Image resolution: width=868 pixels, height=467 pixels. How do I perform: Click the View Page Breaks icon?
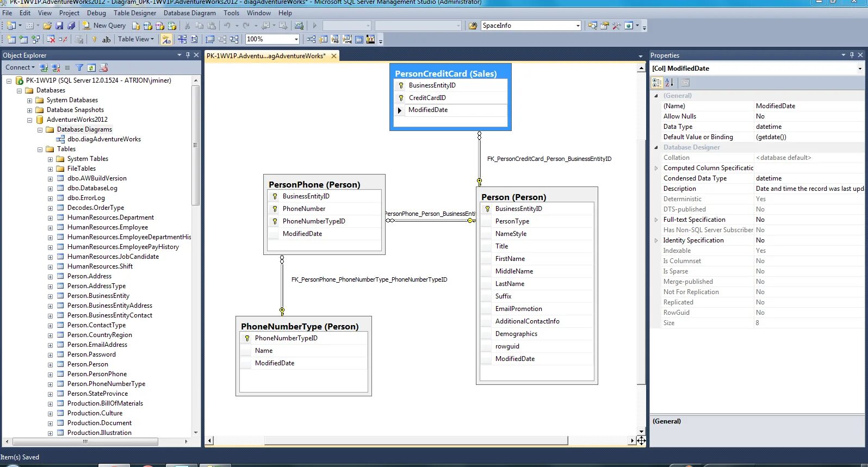[x=182, y=39]
